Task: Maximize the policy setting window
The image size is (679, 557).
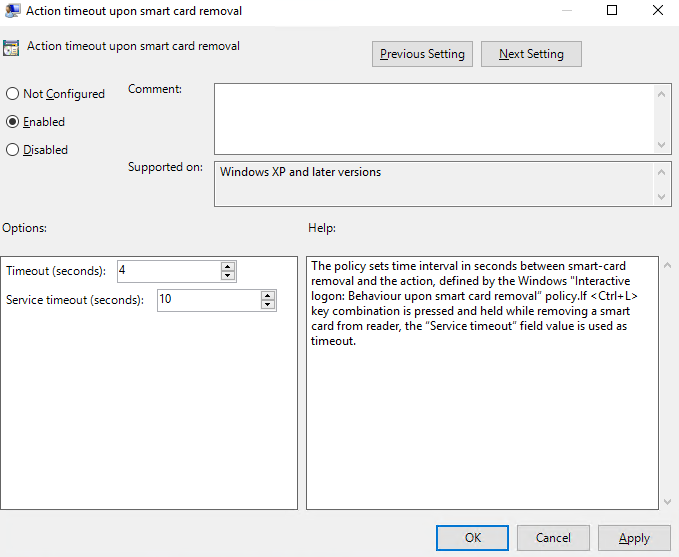Action: pyautogui.click(x=612, y=11)
